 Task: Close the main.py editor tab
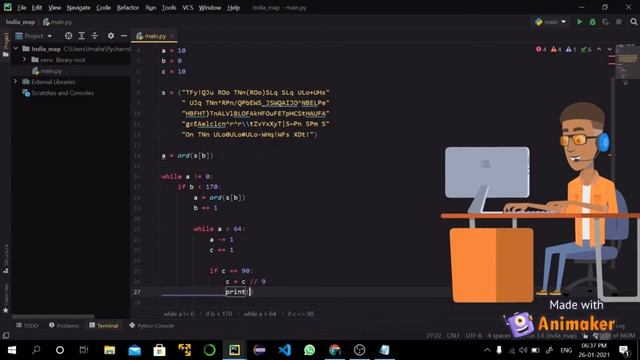[172, 36]
